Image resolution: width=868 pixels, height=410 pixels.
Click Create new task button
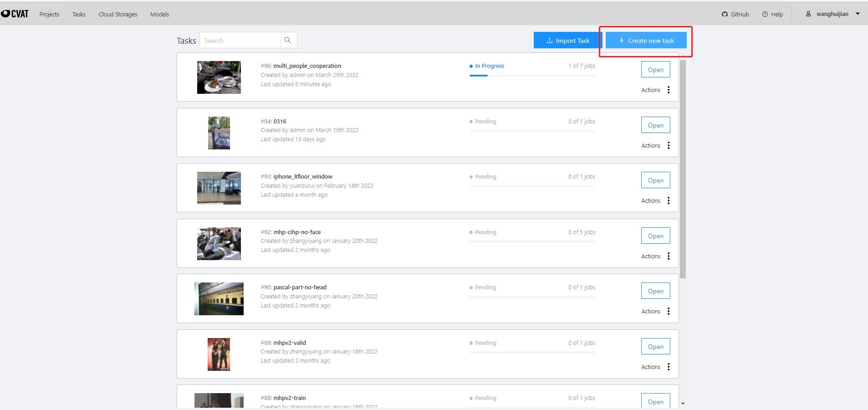(x=646, y=40)
